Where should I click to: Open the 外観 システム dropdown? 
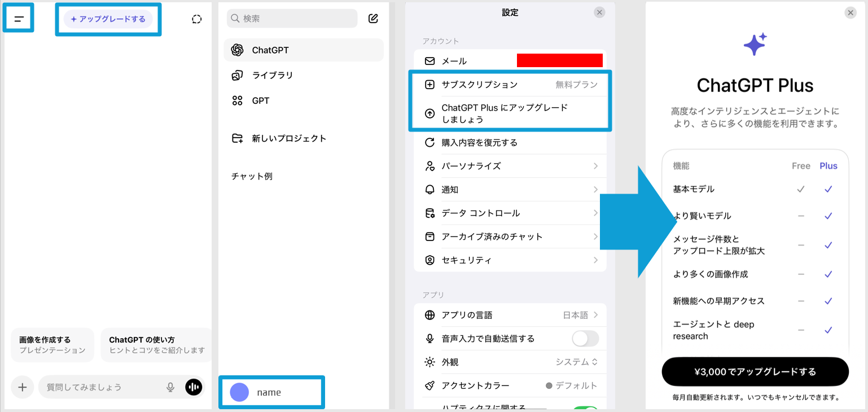(x=577, y=362)
